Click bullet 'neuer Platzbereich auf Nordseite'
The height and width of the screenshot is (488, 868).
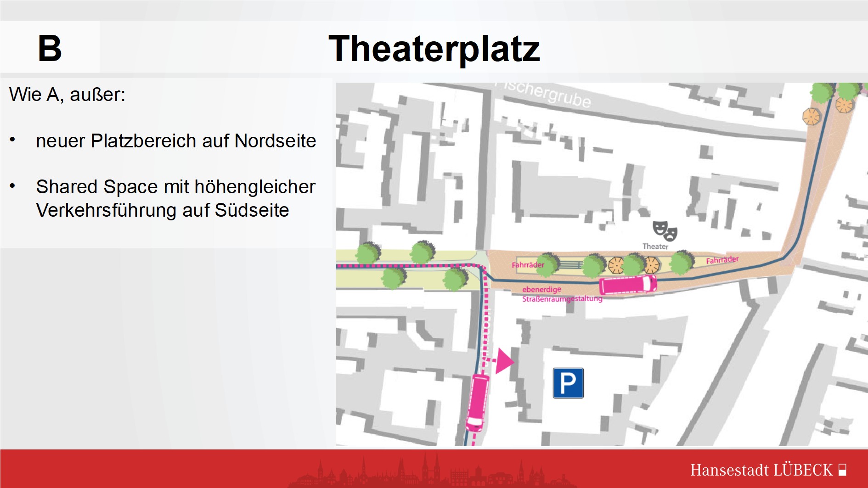176,141
